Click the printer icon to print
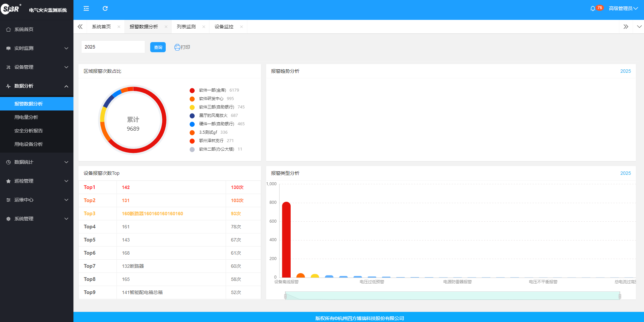Screen dimensions: 644x322 click(x=177, y=47)
